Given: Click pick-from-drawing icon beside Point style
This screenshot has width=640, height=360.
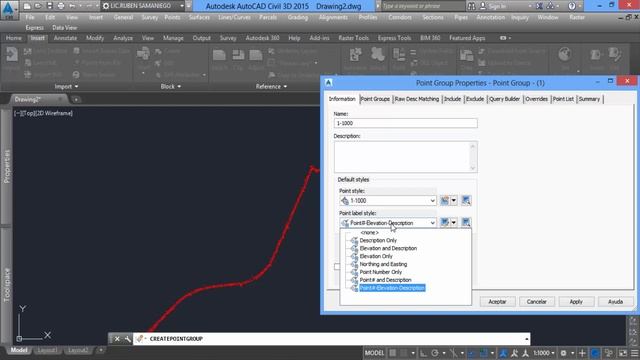Looking at the screenshot, I should pyautogui.click(x=466, y=200).
